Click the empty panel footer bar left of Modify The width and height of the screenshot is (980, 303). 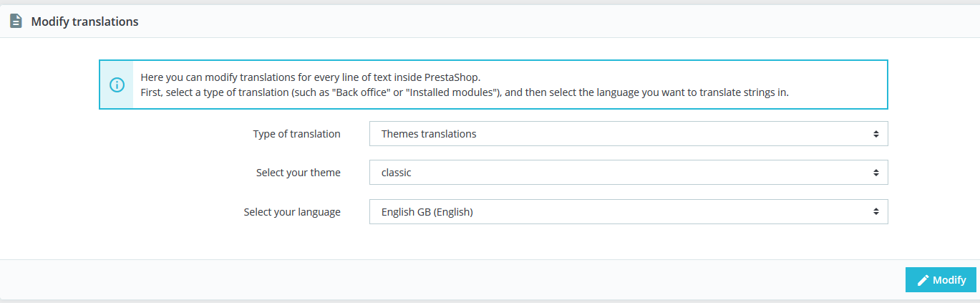pyautogui.click(x=451, y=280)
